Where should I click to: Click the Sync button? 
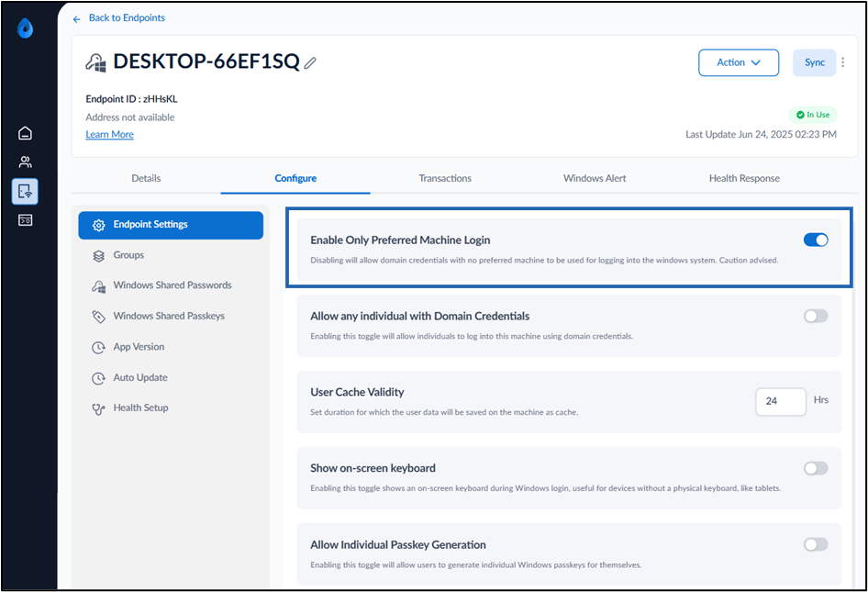point(814,62)
